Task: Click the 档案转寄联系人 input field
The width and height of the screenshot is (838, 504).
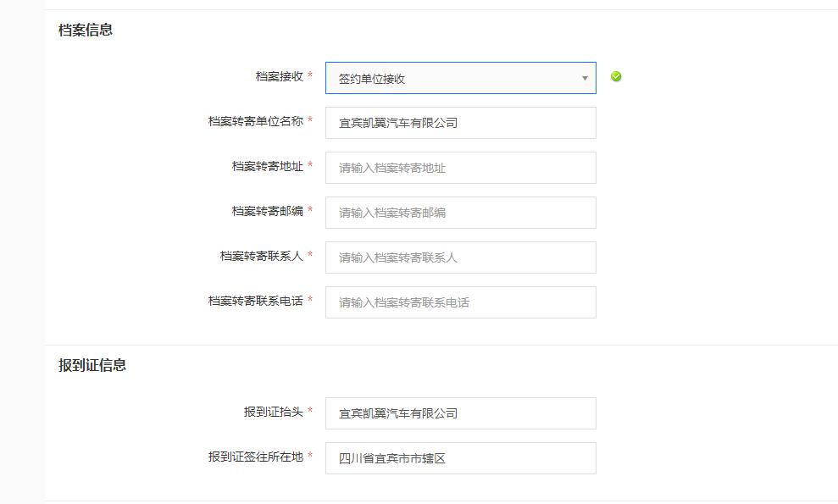Action: [x=460, y=257]
